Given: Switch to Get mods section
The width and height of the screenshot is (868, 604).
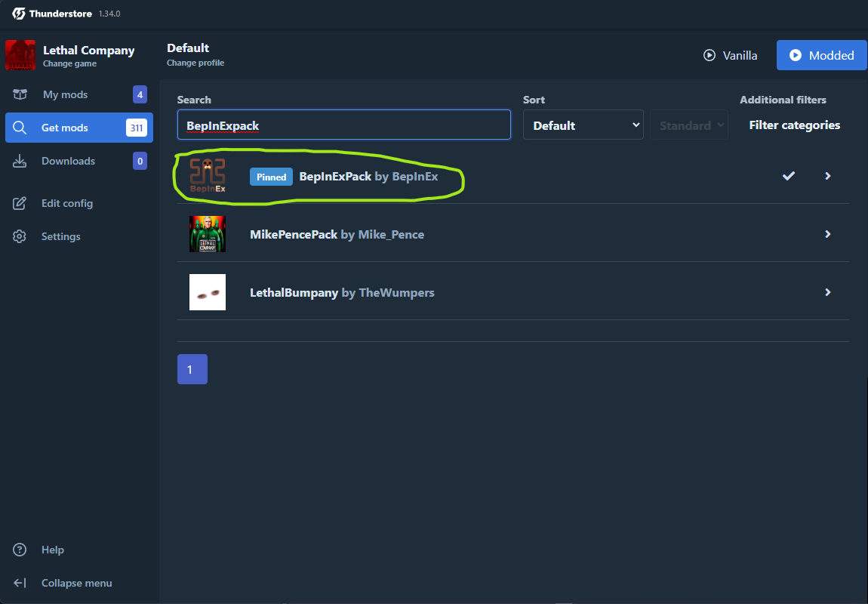Looking at the screenshot, I should tap(79, 128).
